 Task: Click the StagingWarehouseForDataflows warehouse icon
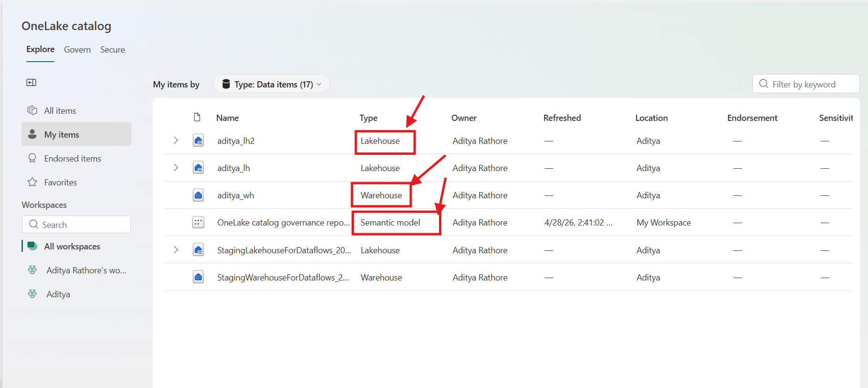click(x=198, y=277)
